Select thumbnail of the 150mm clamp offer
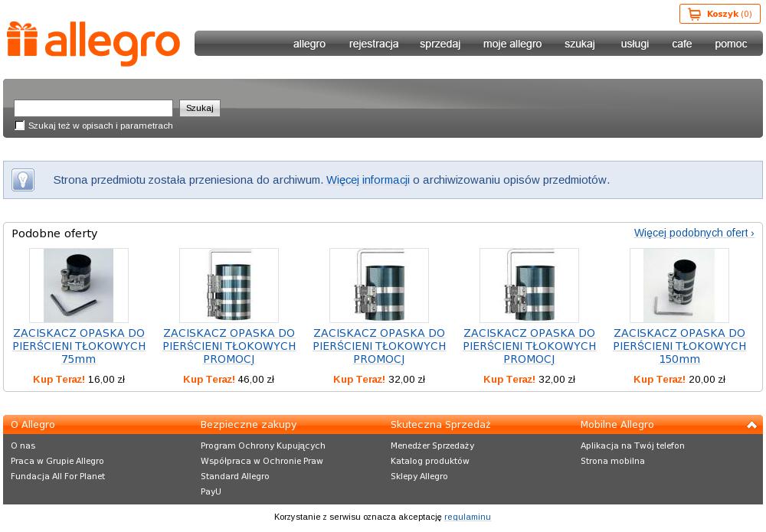 point(679,286)
